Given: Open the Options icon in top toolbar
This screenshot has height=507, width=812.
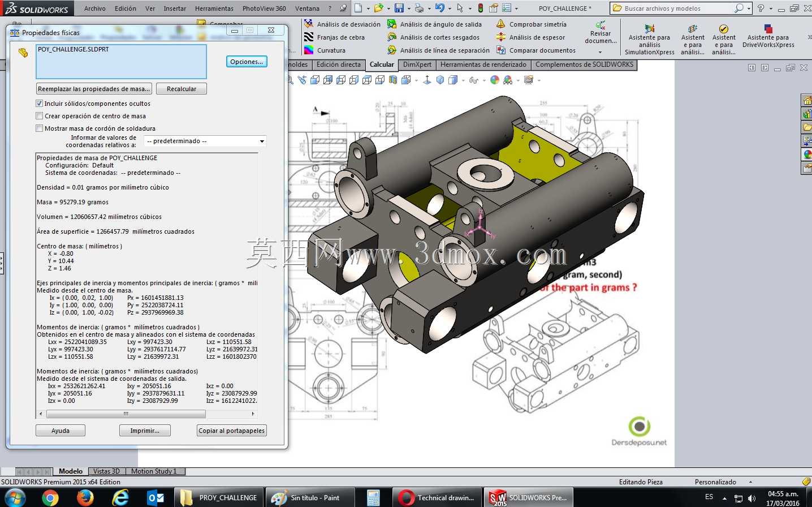Looking at the screenshot, I should pos(506,8).
